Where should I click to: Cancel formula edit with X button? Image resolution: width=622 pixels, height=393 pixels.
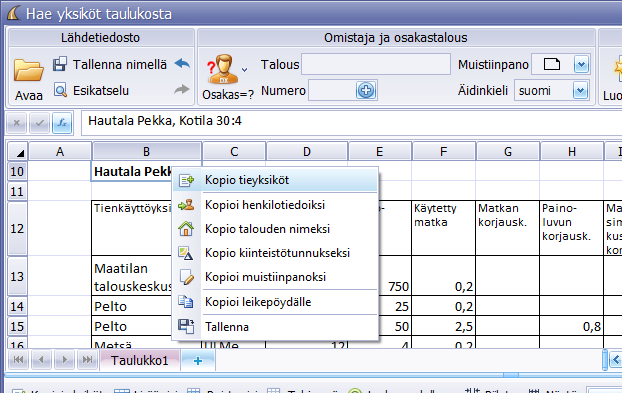17,123
